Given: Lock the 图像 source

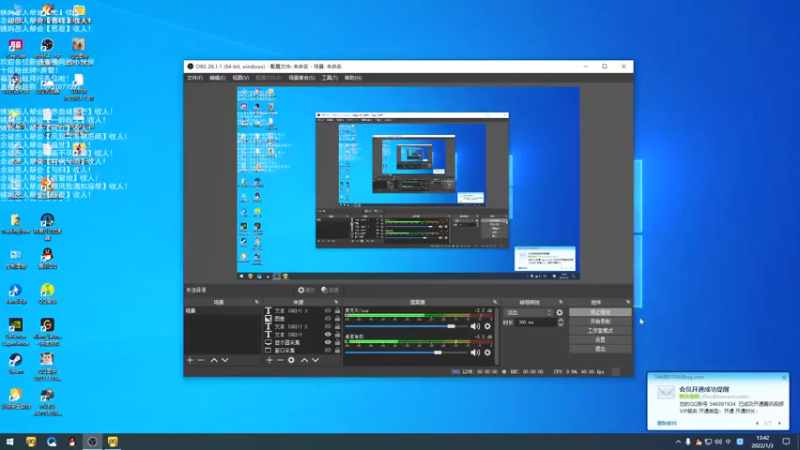Looking at the screenshot, I should point(337,318).
